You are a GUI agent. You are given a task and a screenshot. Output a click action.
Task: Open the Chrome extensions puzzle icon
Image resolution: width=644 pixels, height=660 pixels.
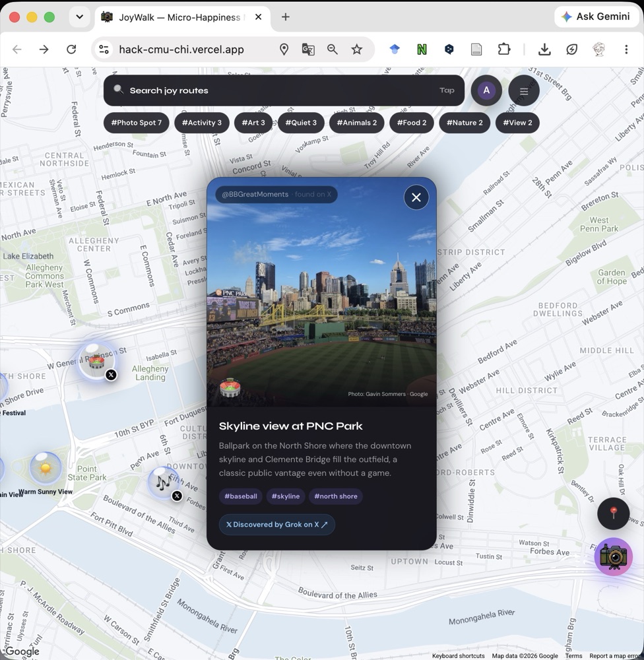[x=504, y=49]
